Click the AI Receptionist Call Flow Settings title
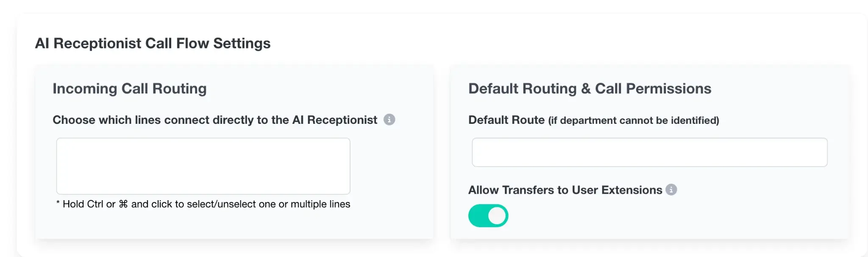 (x=153, y=43)
